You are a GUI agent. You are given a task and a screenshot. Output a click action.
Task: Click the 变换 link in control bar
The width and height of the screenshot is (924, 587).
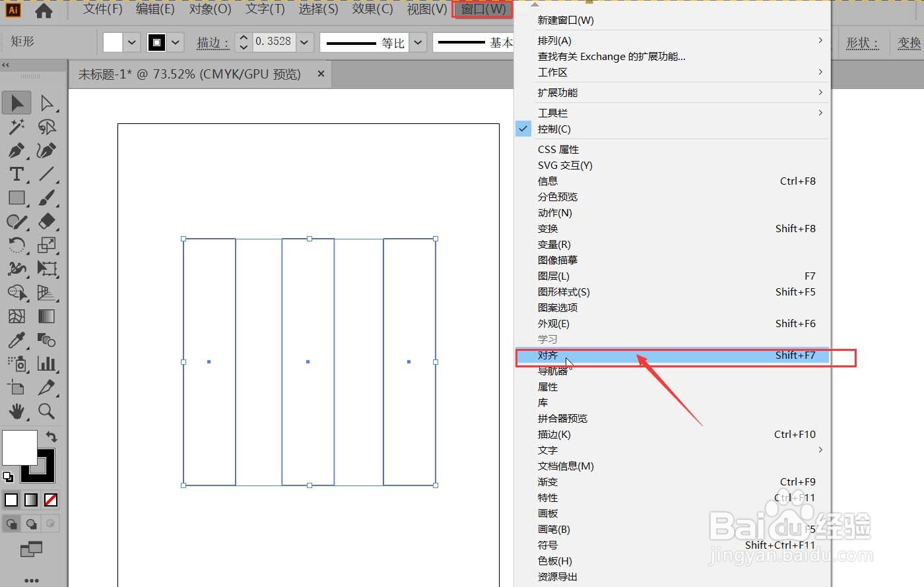click(x=909, y=43)
